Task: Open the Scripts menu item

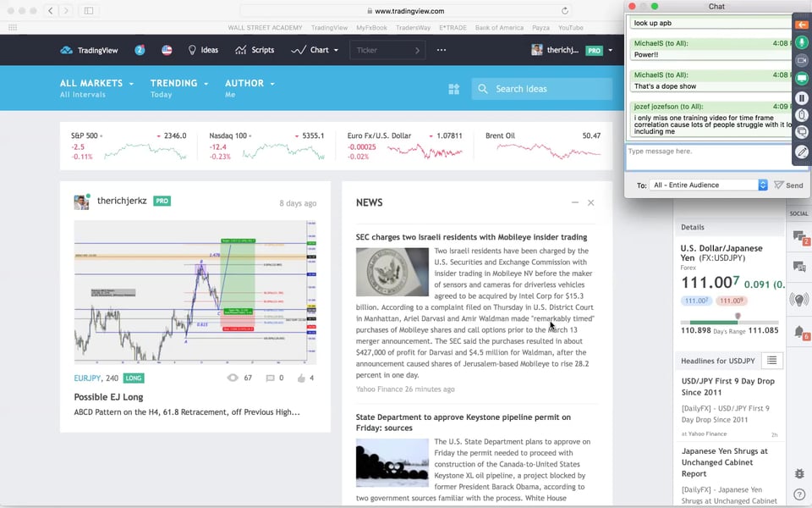Action: (255, 50)
